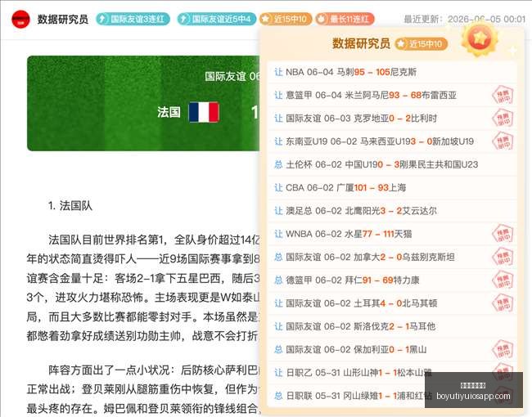
Task: Click the paragraph starting 阵容方面出了一点小状况
Action: pos(143,389)
